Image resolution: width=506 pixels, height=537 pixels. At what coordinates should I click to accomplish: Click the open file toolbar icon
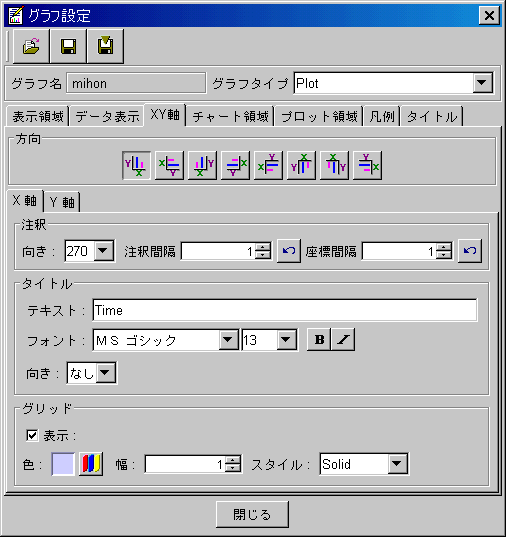(x=31, y=46)
